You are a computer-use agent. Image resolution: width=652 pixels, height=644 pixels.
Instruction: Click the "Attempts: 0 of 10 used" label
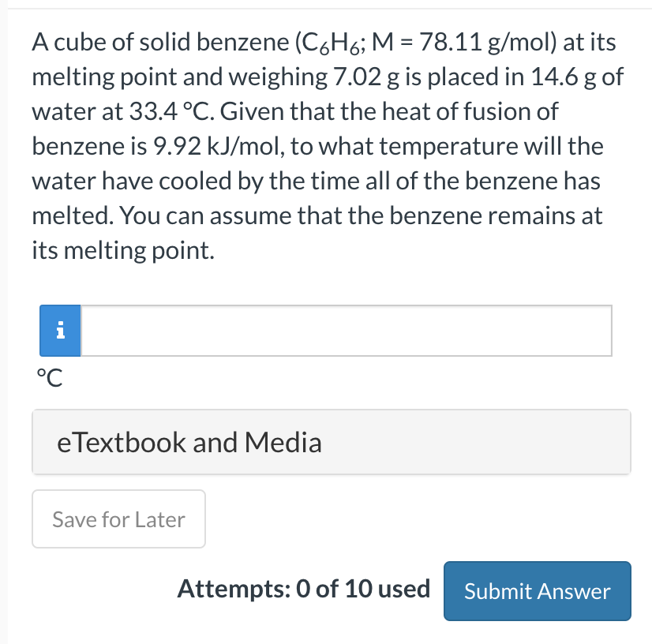[304, 589]
